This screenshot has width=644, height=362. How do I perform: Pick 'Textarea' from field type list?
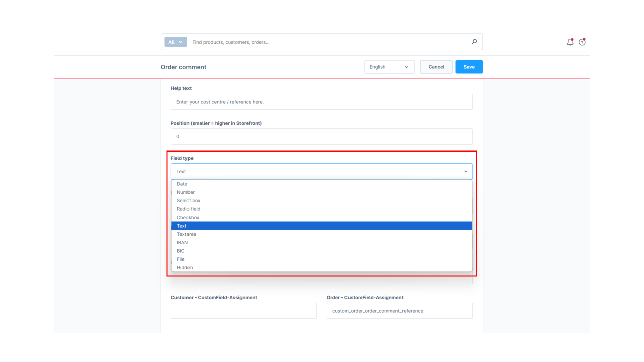(186, 234)
